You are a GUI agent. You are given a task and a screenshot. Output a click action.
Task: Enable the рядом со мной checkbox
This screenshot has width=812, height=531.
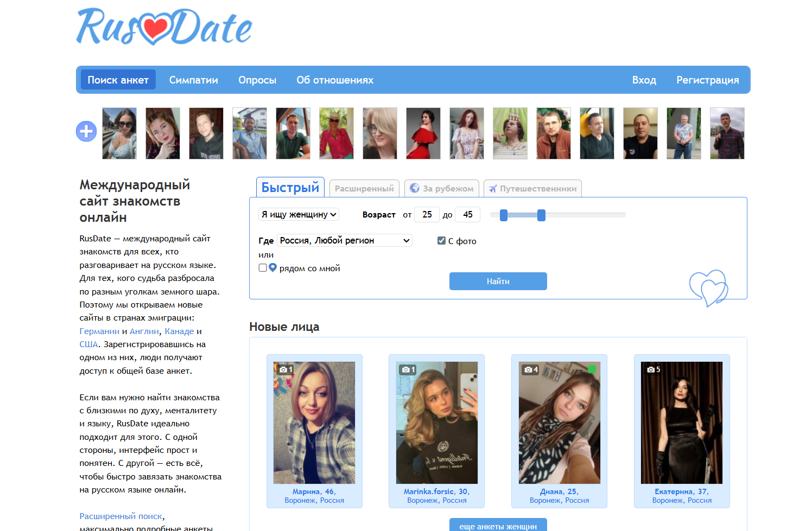tap(263, 268)
